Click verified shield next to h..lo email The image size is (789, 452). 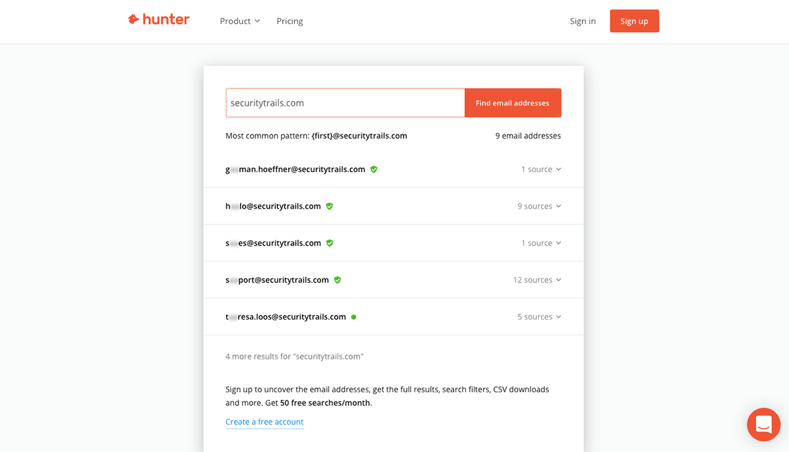tap(330, 206)
